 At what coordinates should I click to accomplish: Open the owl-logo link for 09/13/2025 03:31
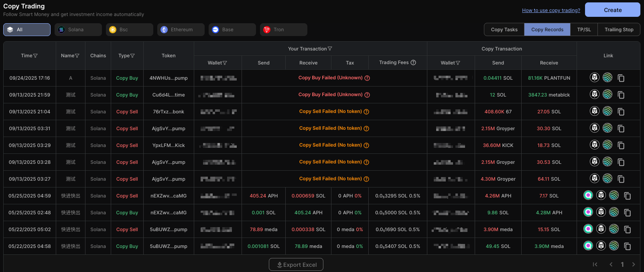click(x=595, y=128)
